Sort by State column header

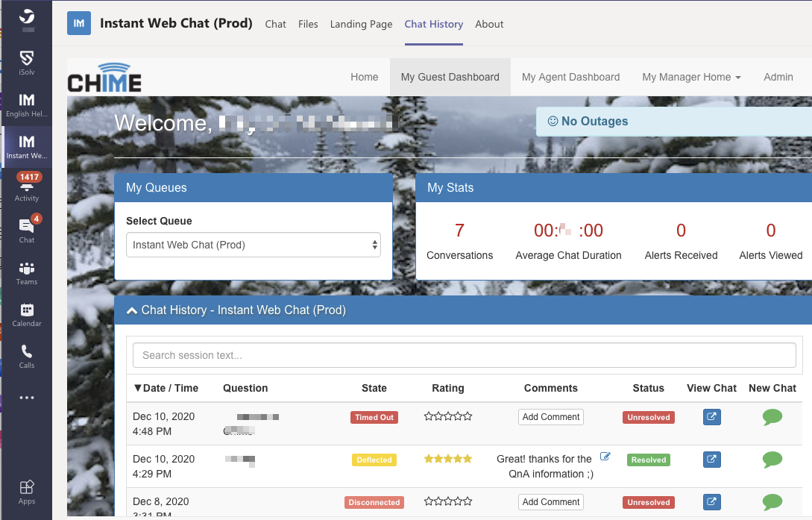[x=374, y=389]
